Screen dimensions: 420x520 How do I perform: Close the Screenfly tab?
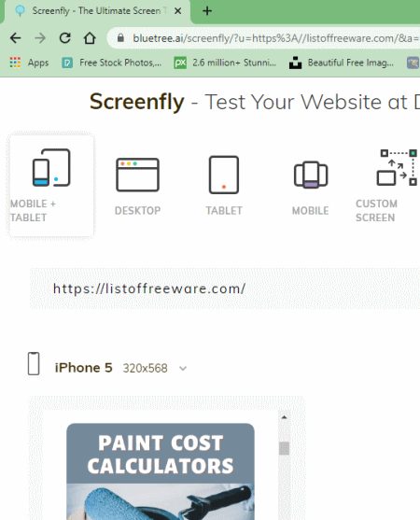[x=177, y=11]
